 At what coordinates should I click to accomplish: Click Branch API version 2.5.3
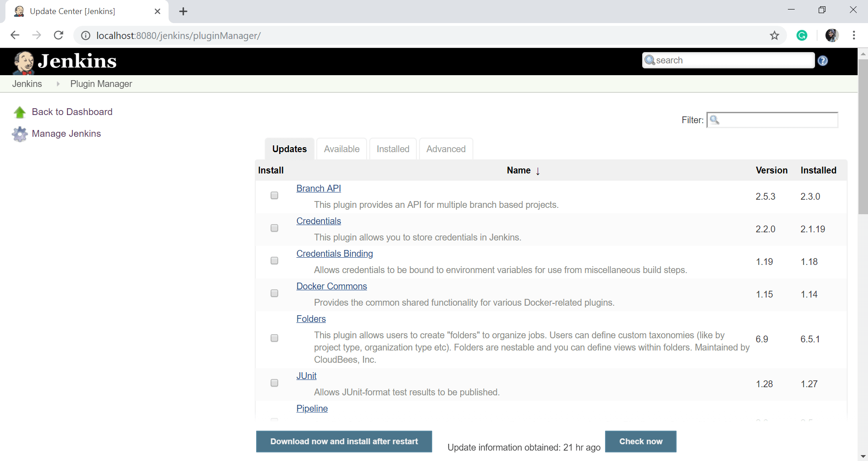(x=765, y=197)
